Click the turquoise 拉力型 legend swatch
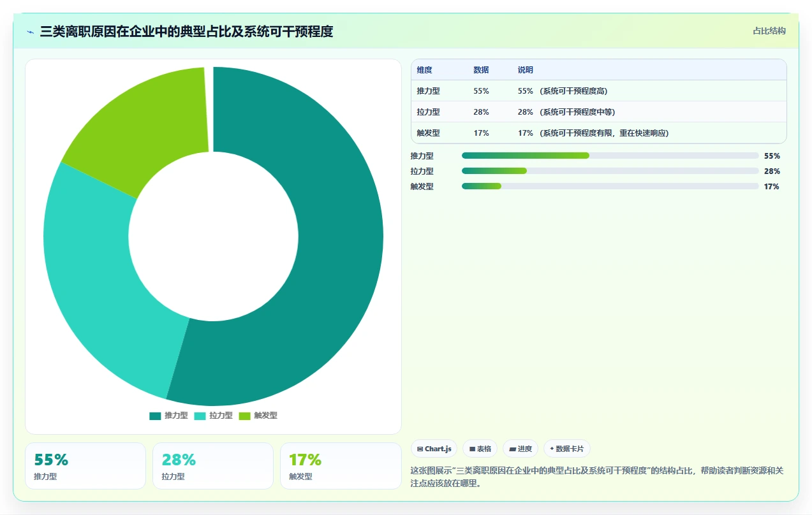The image size is (812, 515). [200, 416]
